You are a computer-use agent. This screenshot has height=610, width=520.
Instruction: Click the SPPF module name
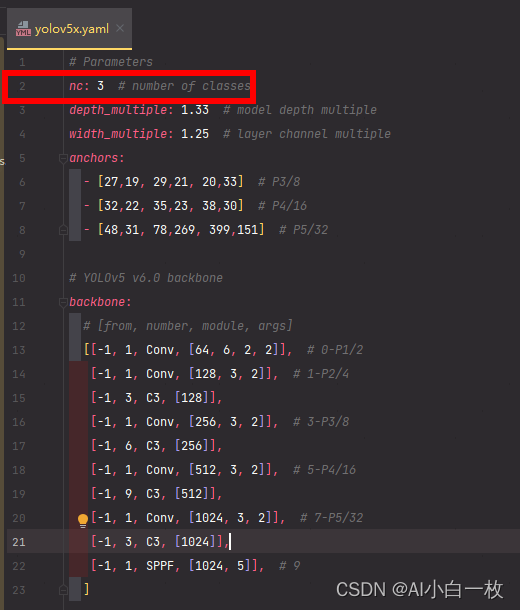[160, 566]
